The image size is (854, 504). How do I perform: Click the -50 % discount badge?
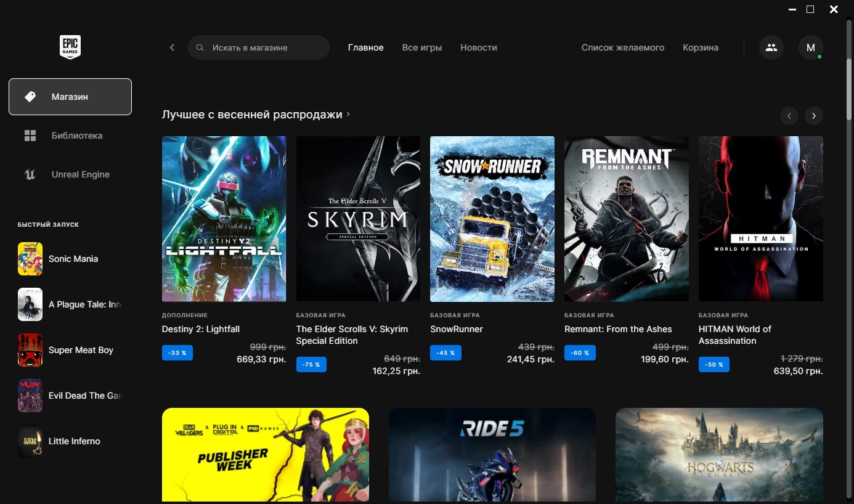coord(714,365)
